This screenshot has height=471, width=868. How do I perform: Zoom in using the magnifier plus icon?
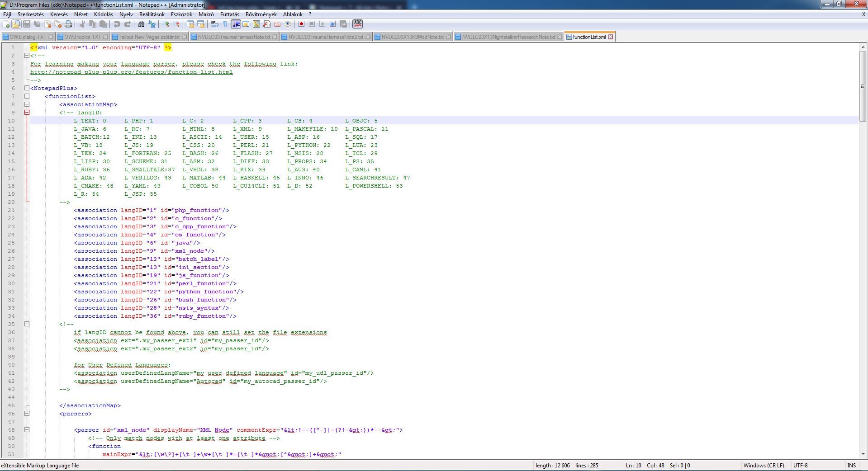coord(166,24)
